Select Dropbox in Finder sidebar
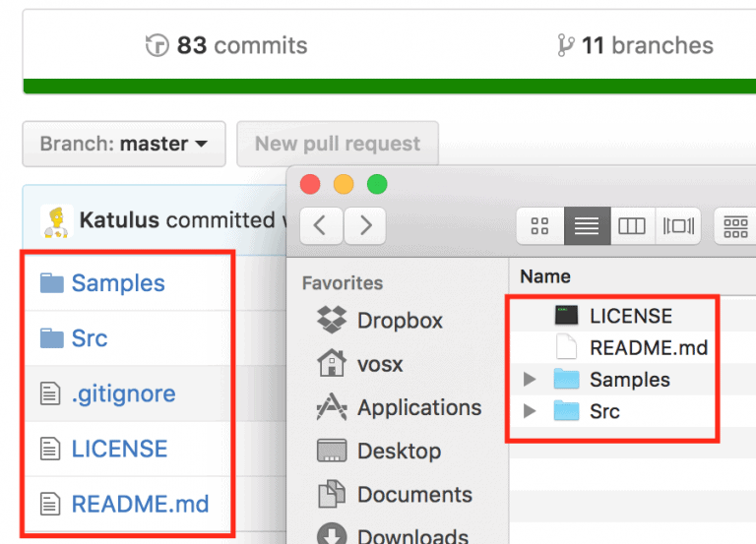This screenshot has height=544, width=756. pyautogui.click(x=401, y=321)
